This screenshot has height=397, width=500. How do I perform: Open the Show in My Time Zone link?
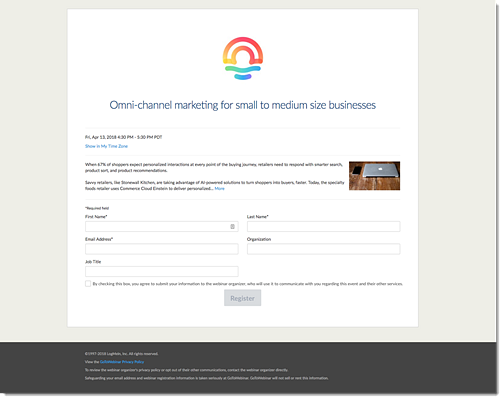[x=106, y=146]
